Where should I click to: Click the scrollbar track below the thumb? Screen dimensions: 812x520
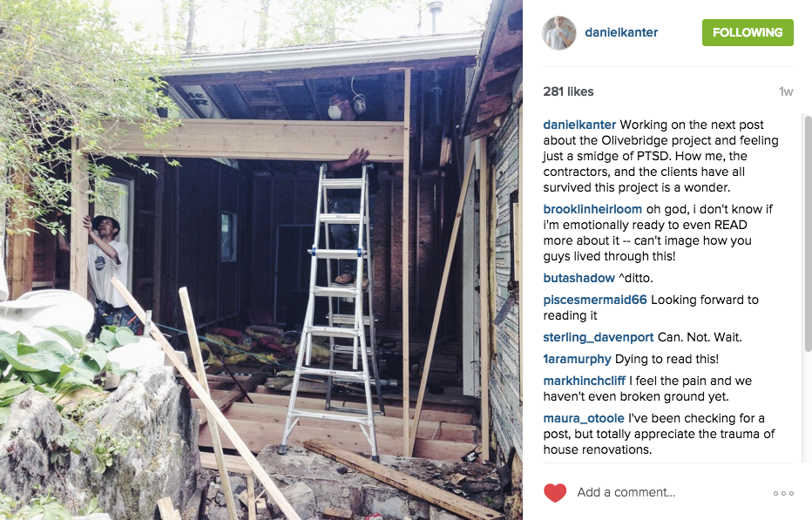[x=808, y=407]
